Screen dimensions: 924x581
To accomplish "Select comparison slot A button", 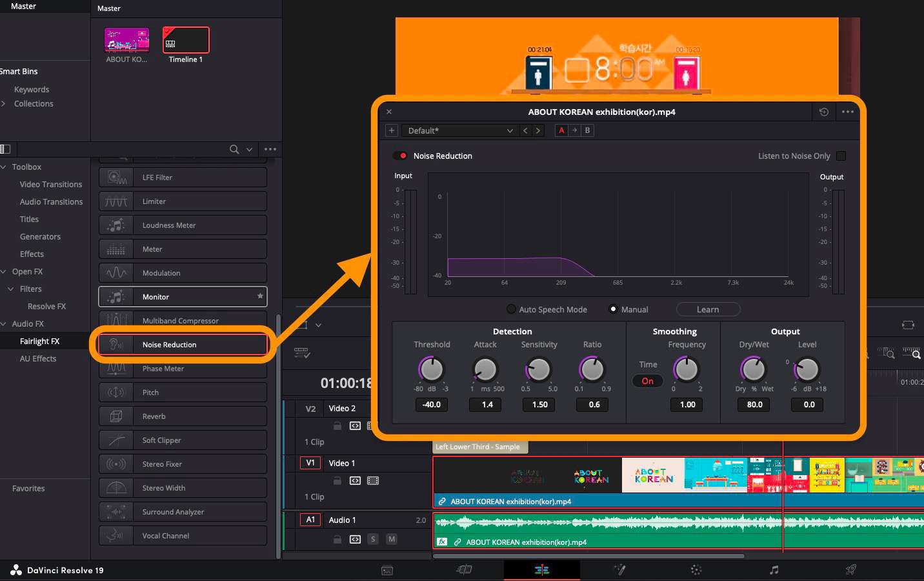I will coord(561,130).
